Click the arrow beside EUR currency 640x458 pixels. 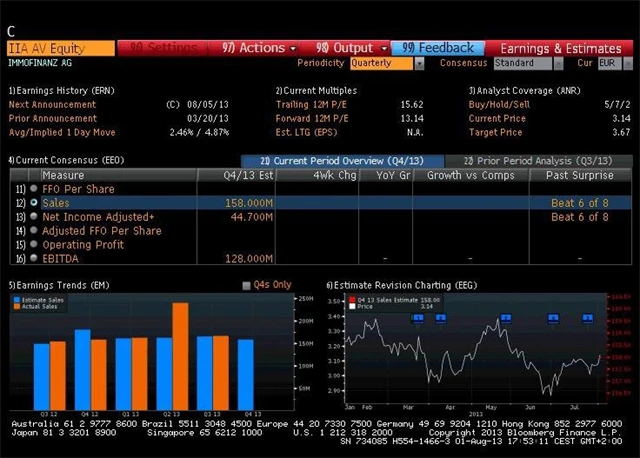[628, 64]
